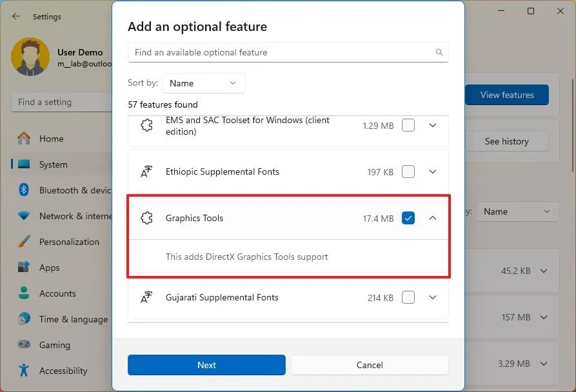Screen dimensions: 576x392
Task: Select the Apps icon in sidebar
Action: coord(24,268)
